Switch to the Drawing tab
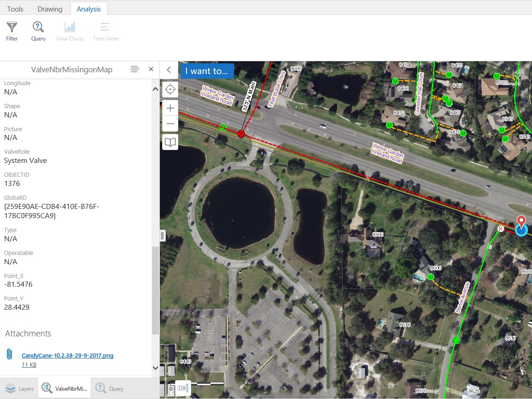This screenshot has height=399, width=532. tap(50, 9)
